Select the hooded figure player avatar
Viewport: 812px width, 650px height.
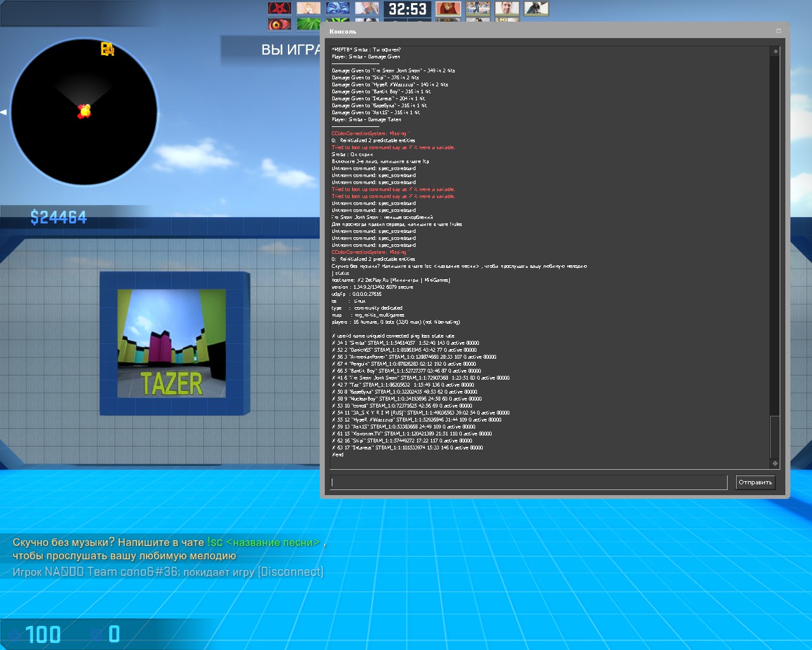click(x=536, y=8)
